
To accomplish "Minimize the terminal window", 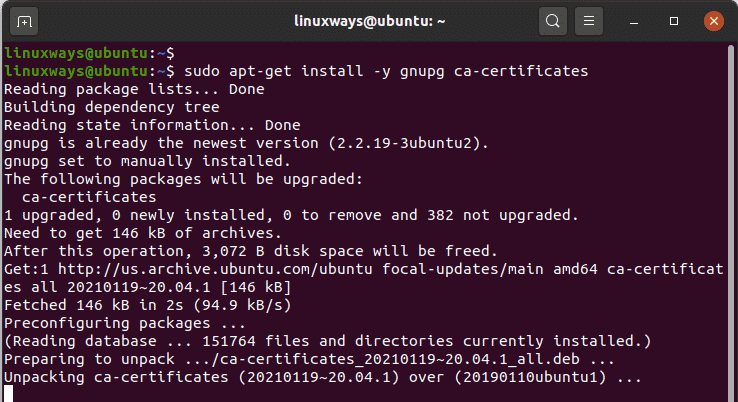I will 634,22.
